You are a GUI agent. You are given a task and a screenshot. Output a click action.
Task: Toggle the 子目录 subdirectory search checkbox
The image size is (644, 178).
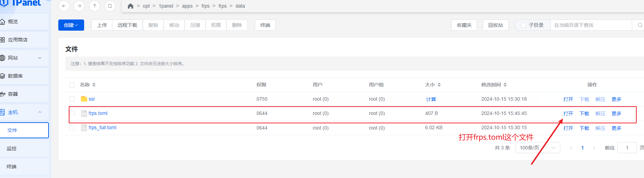point(523,25)
